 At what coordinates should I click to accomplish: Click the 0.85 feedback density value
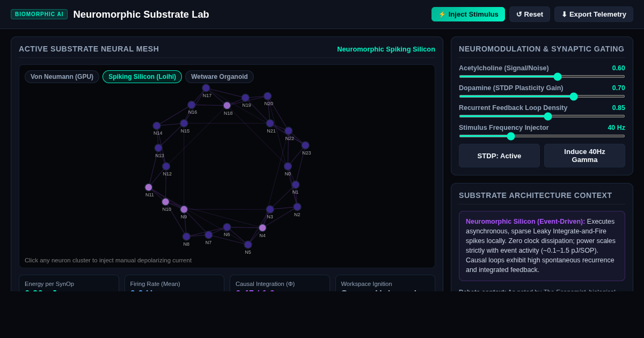[x=618, y=108]
